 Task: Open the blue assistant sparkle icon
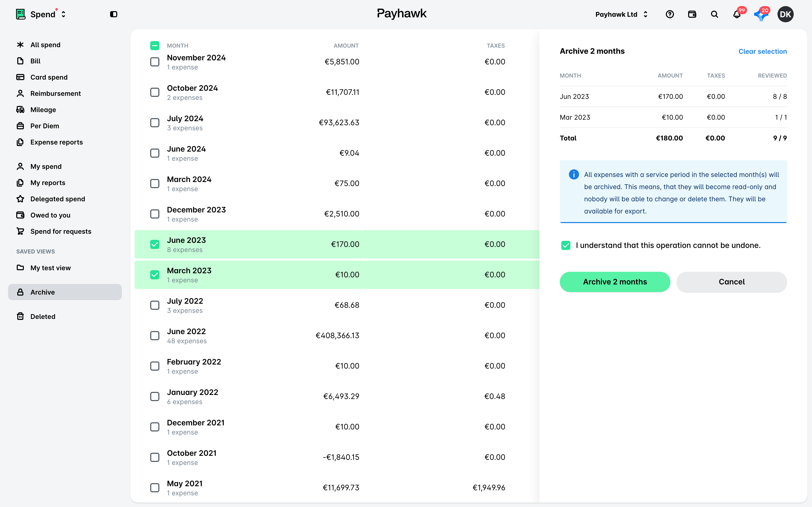click(x=761, y=14)
